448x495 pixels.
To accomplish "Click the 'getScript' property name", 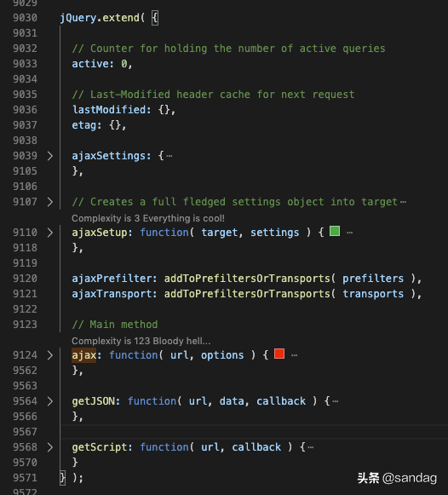I will click(100, 447).
